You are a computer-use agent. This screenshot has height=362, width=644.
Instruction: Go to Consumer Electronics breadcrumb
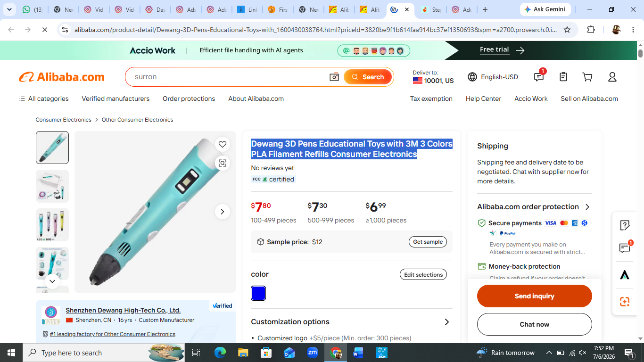tap(63, 120)
